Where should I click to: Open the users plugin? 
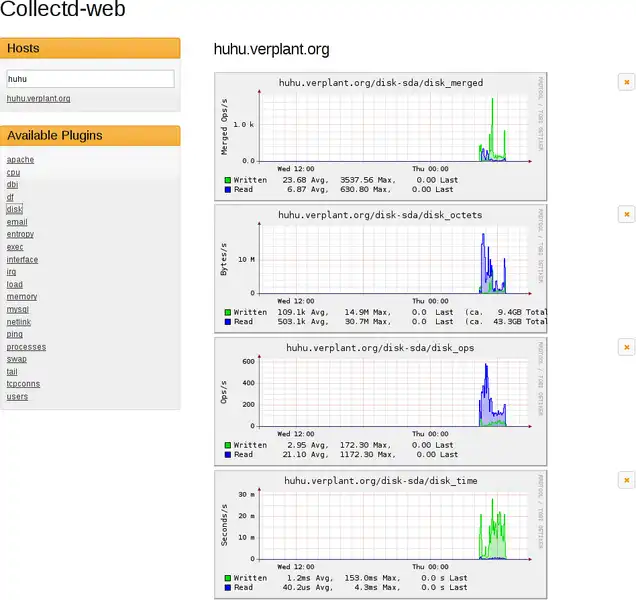click(x=17, y=396)
